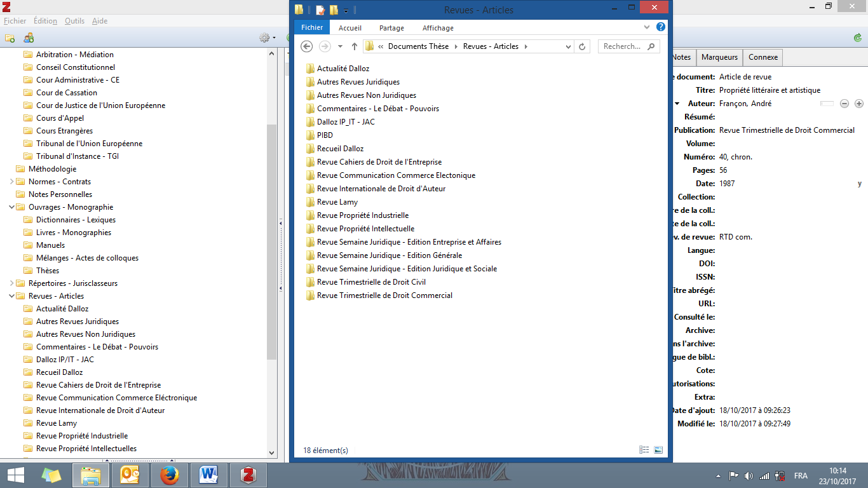The width and height of the screenshot is (868, 488).
Task: Open the address bar history dropdown
Action: [x=568, y=46]
